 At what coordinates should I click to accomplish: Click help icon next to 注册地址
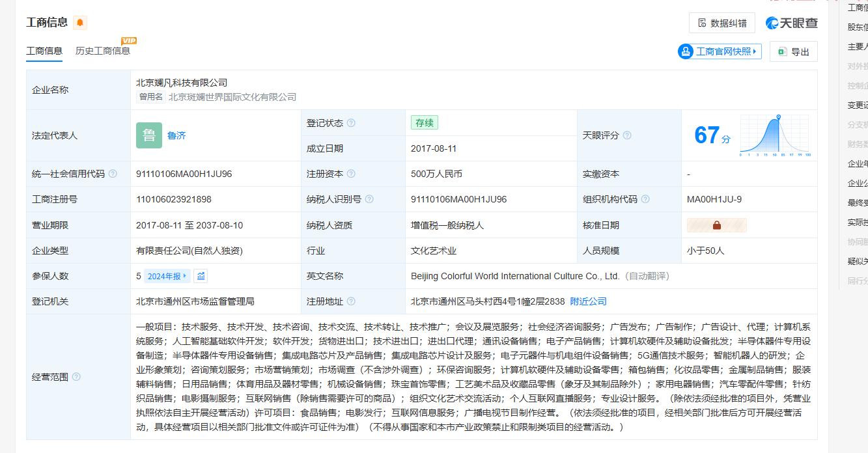(351, 301)
